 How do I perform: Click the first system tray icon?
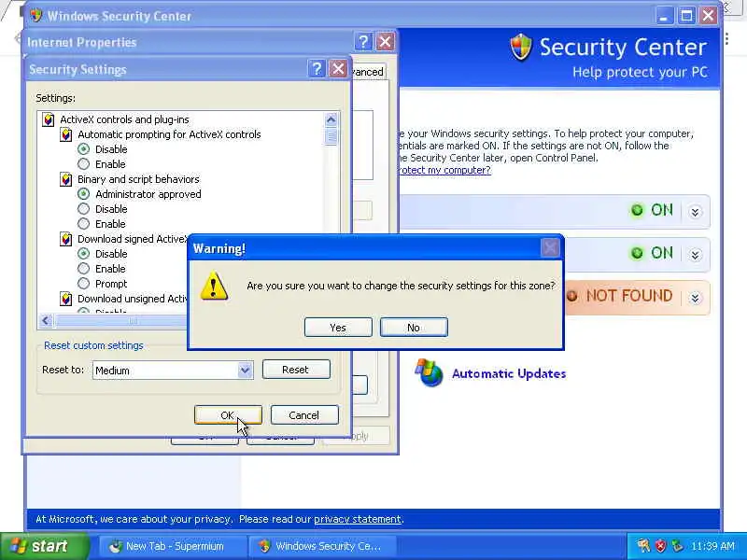click(643, 546)
